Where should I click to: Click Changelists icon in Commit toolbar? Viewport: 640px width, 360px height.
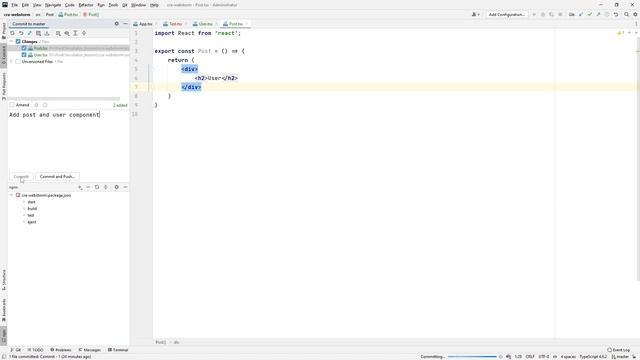click(x=38, y=33)
